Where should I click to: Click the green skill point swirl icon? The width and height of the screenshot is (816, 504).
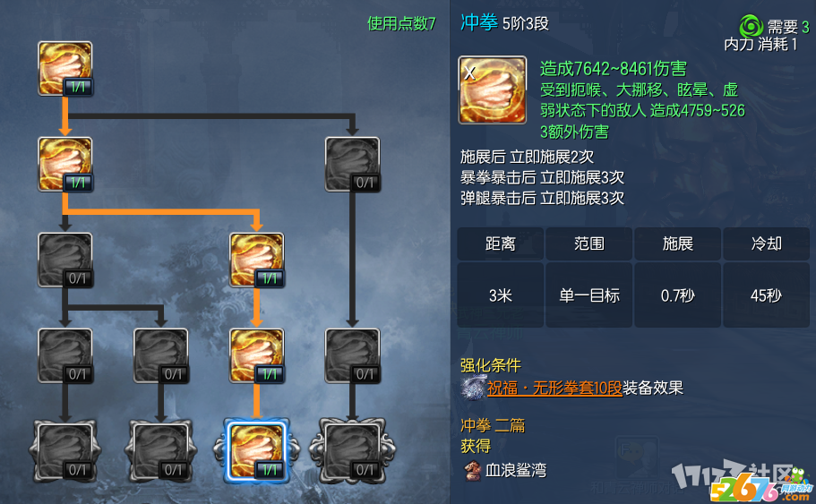(751, 25)
